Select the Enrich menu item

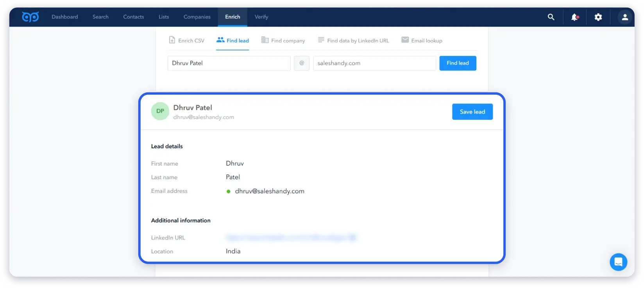tap(233, 17)
